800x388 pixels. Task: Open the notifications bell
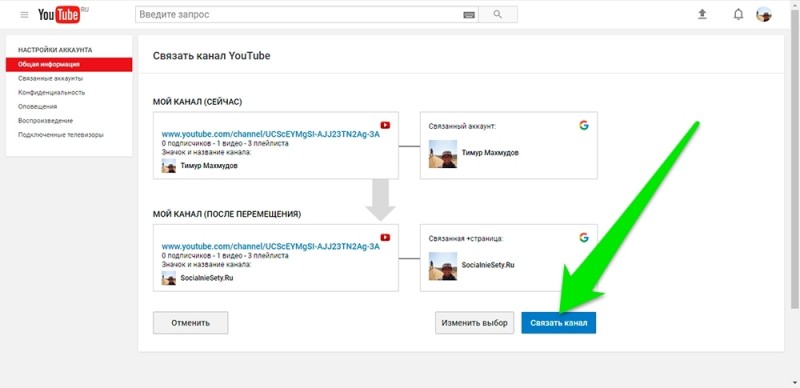[738, 14]
